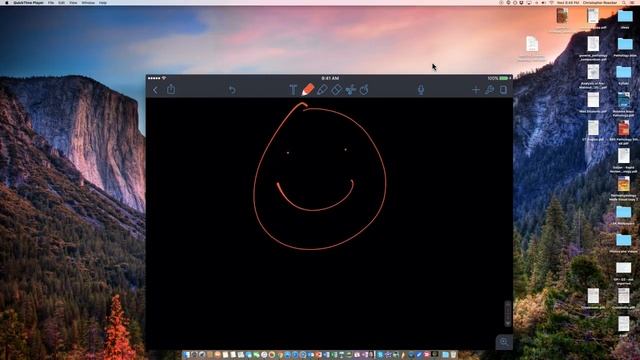640x360 pixels.
Task: Open the search magnifier in toolbar
Action: click(x=489, y=90)
